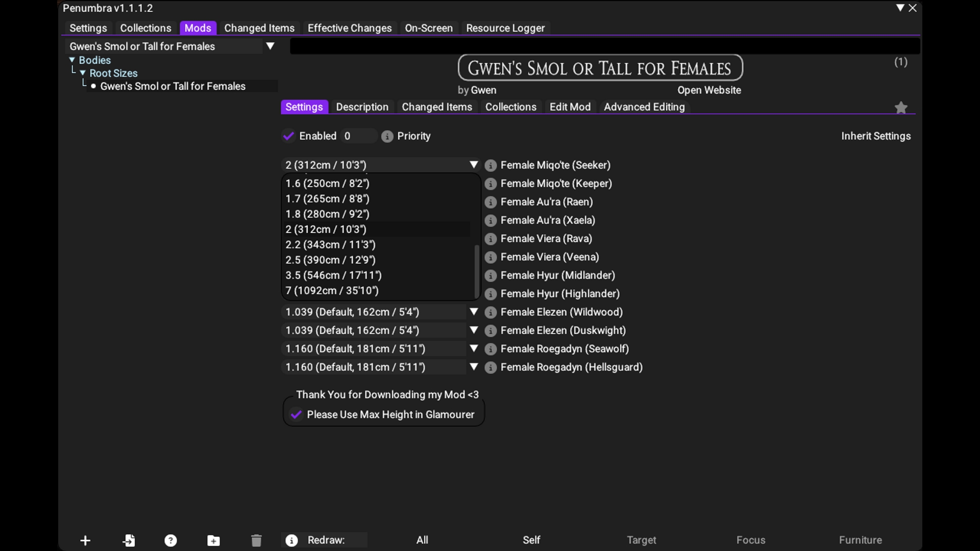Screen dimensions: 980x551
Task: Click info icon for Female Viera (Veena)
Action: (x=491, y=257)
